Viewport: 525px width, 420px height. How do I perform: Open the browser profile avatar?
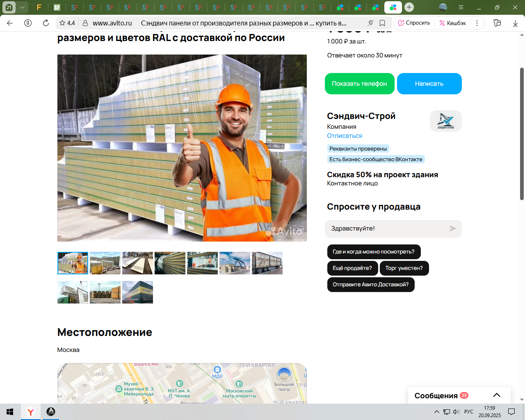point(443,7)
